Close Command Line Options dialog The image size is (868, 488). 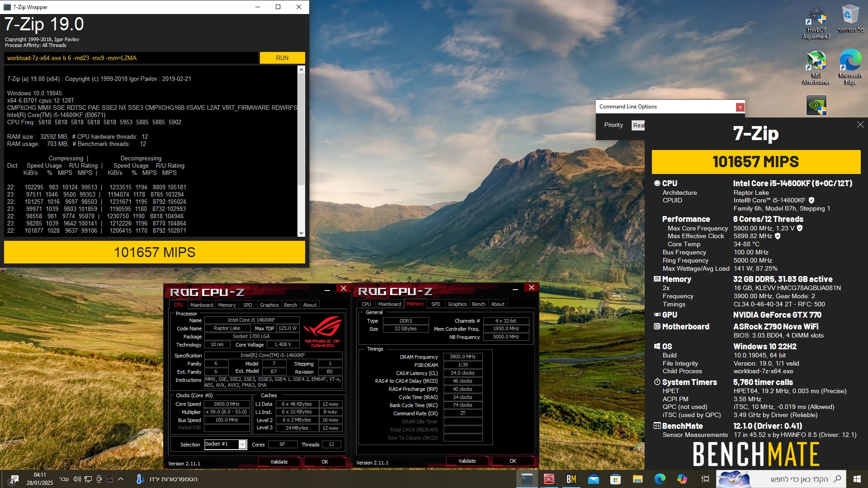740,107
